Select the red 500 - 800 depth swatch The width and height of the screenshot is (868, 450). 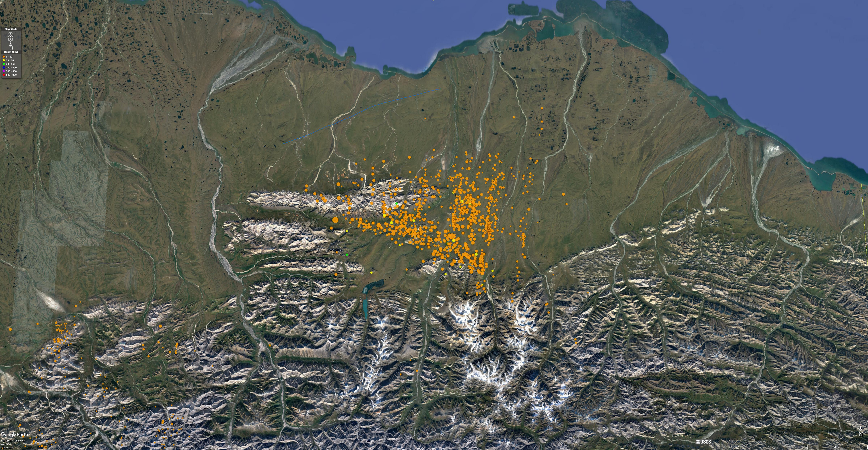pyautogui.click(x=4, y=75)
